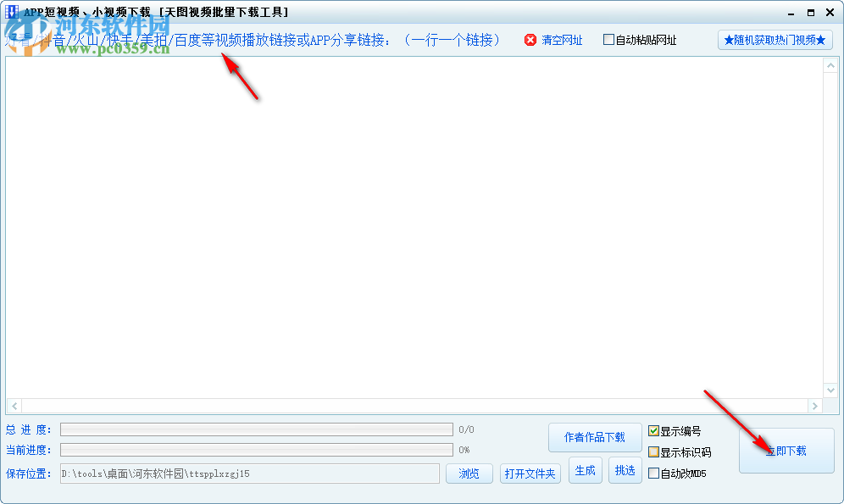Click the vertical scrollbar down arrow
Screen dimensions: 844x504
830,390
